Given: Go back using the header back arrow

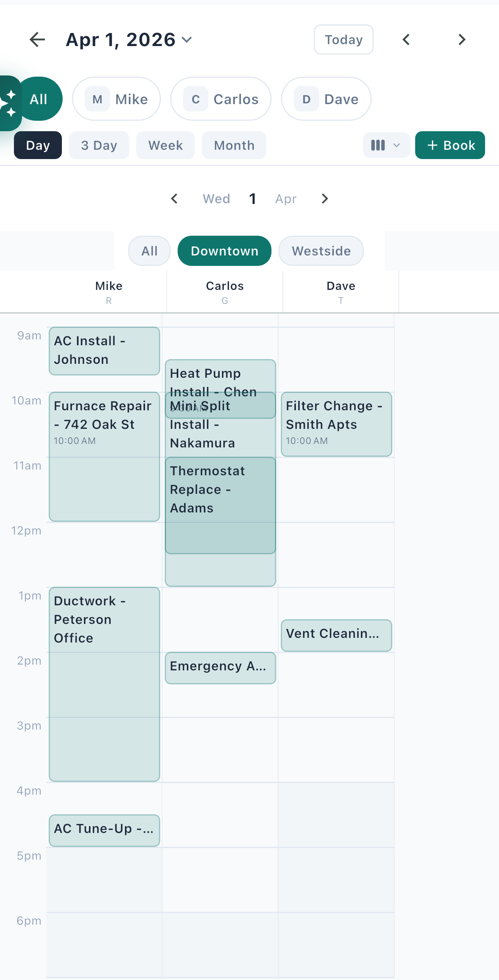Looking at the screenshot, I should [x=38, y=39].
